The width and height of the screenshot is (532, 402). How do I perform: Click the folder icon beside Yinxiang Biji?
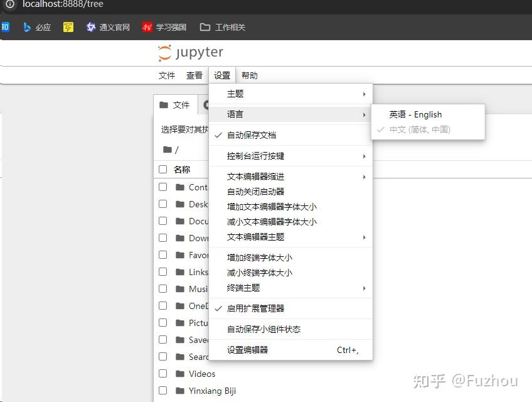179,391
